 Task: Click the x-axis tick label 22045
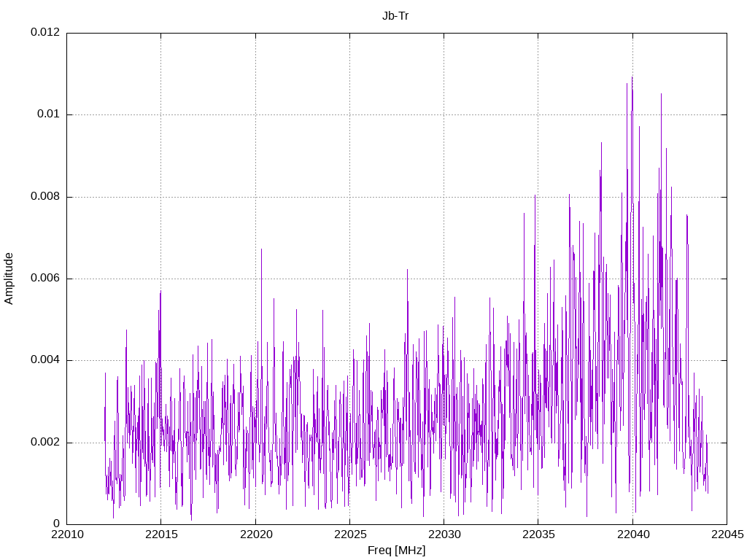[727, 534]
